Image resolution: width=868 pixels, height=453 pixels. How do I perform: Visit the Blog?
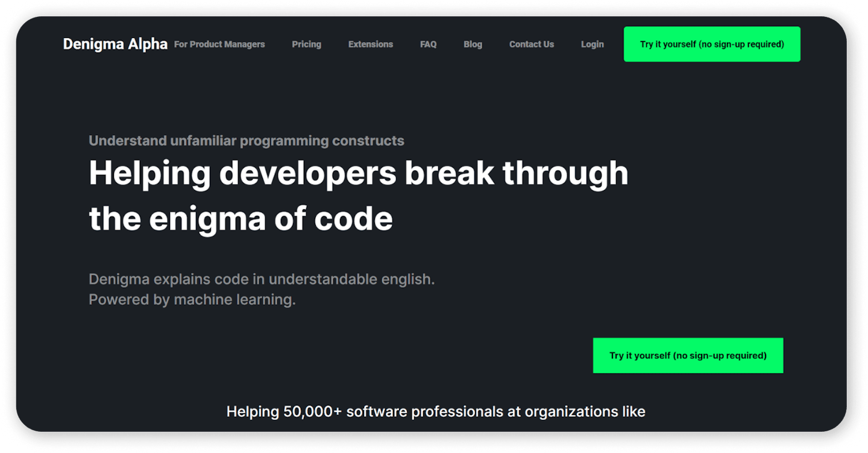473,44
